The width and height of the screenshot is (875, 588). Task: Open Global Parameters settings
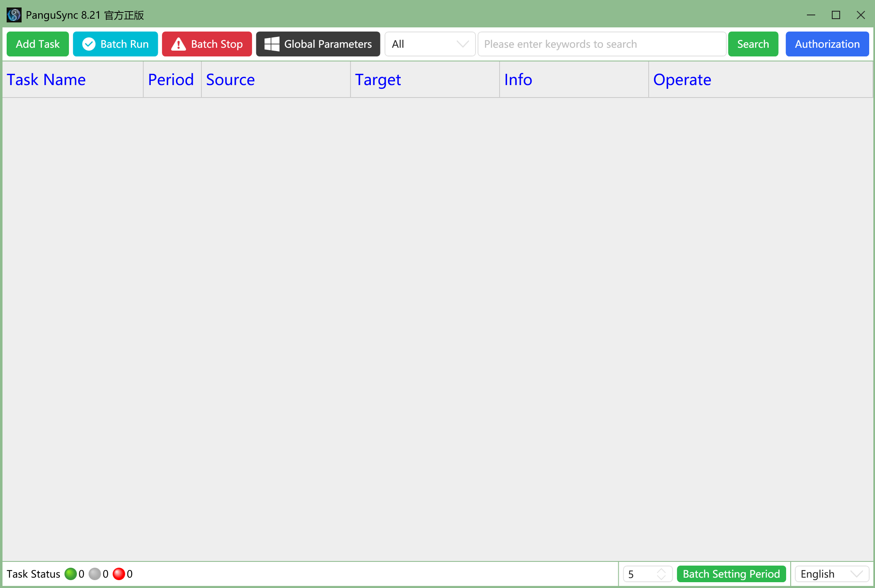coord(318,44)
